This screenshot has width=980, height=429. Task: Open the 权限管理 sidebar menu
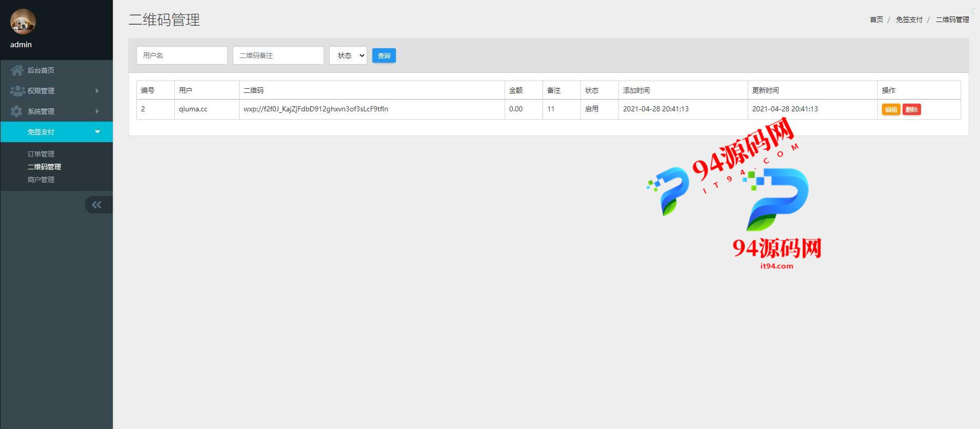pos(56,91)
